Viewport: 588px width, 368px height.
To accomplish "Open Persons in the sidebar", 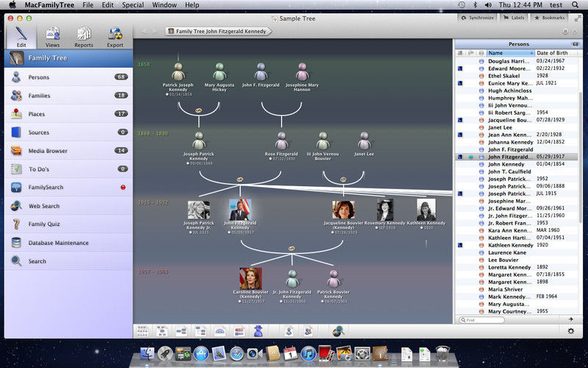I will (68, 77).
